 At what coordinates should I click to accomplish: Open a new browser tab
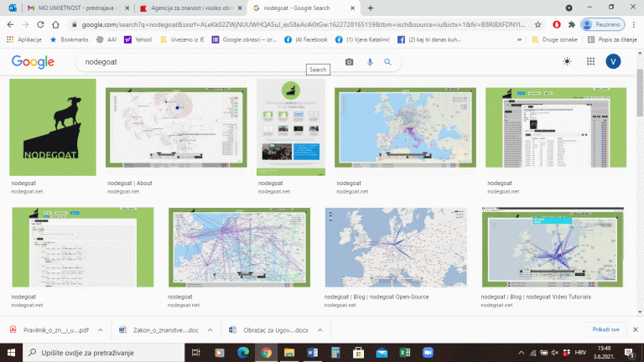click(x=371, y=8)
